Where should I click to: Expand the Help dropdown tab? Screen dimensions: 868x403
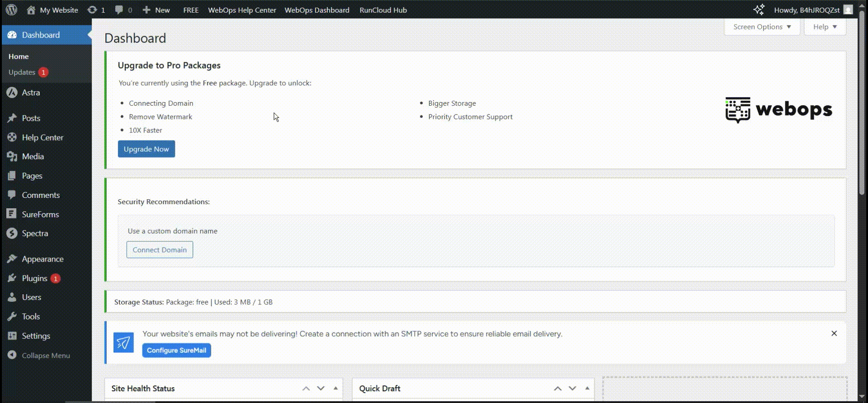[825, 27]
